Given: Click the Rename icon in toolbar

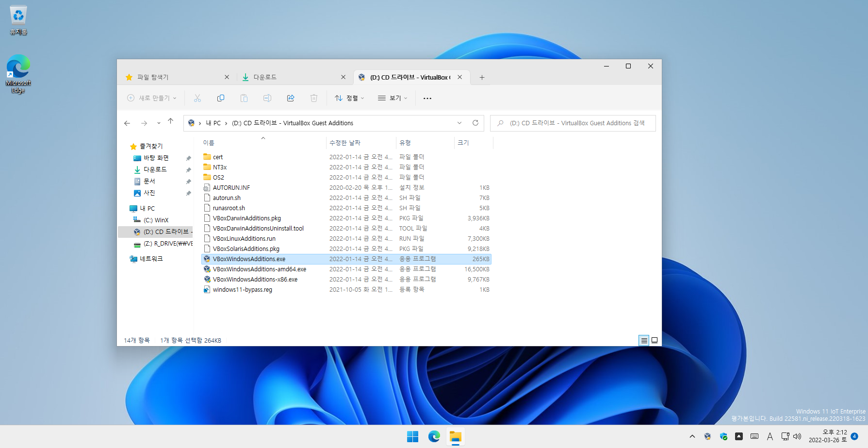Looking at the screenshot, I should tap(267, 98).
